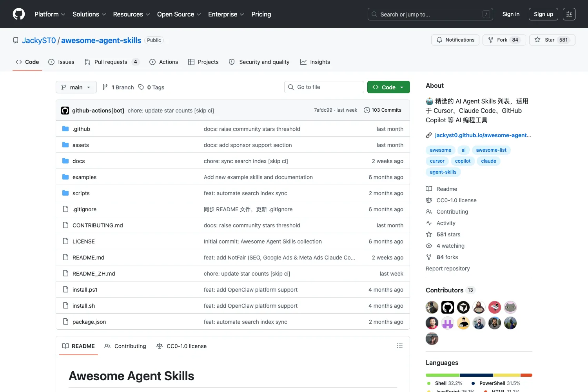Click the Star icon
Image resolution: width=588 pixels, height=392 pixels.
point(537,40)
